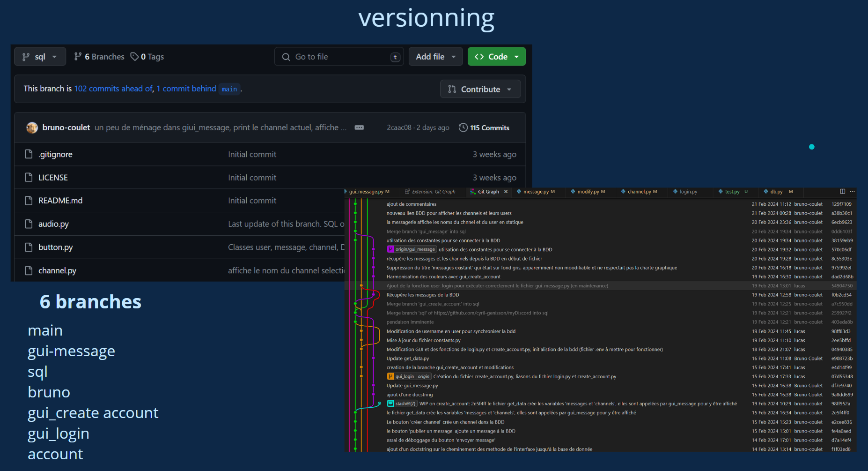Open the audio.py file

pos(53,224)
